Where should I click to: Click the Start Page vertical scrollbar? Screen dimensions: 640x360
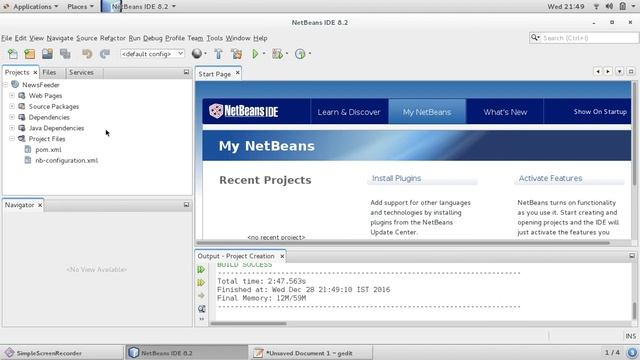point(635,133)
